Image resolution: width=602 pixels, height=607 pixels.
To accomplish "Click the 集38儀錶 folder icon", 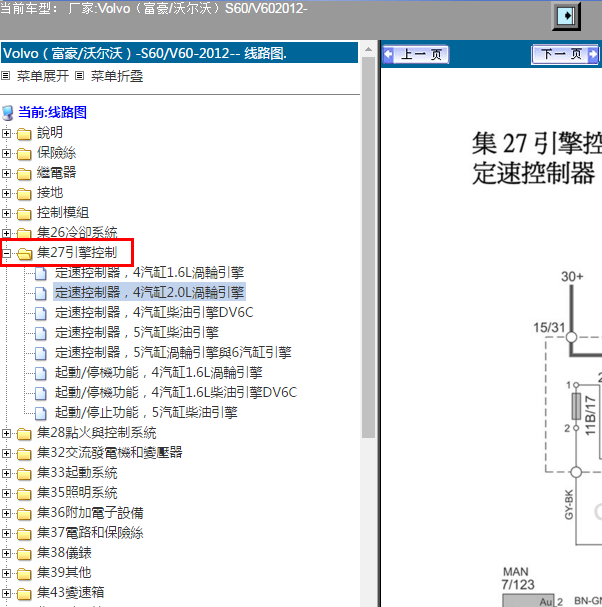I will [x=24, y=554].
